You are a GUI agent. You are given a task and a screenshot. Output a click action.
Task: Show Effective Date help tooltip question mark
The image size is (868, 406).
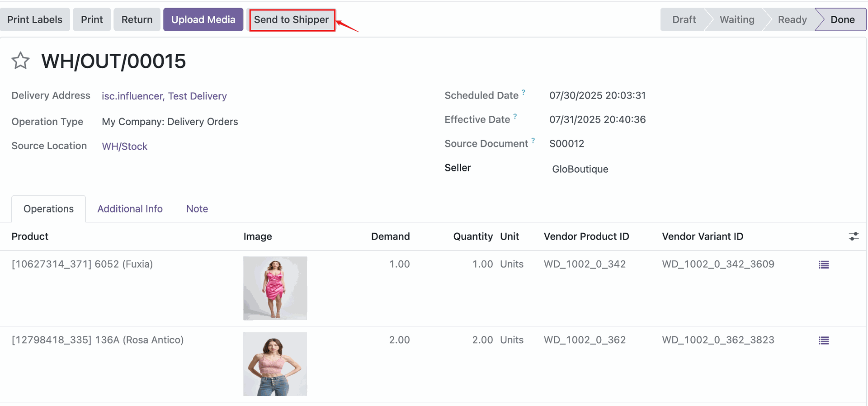pos(515,116)
